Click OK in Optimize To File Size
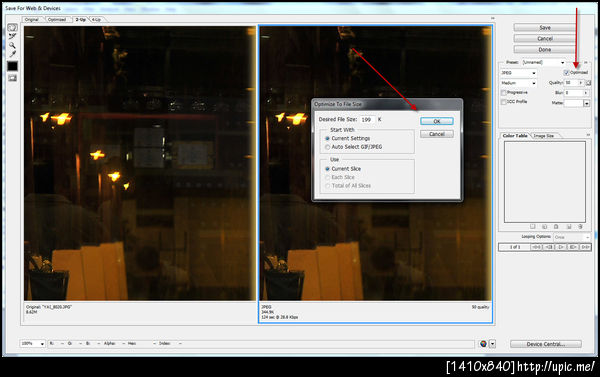Viewport: 600px width, 377px height. [437, 121]
